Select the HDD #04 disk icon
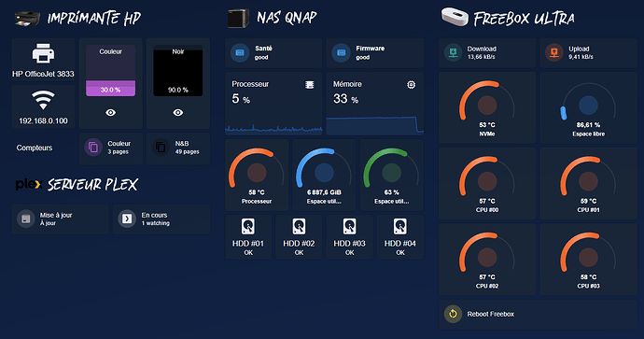Image resolution: width=644 pixels, height=339 pixels. [x=400, y=226]
